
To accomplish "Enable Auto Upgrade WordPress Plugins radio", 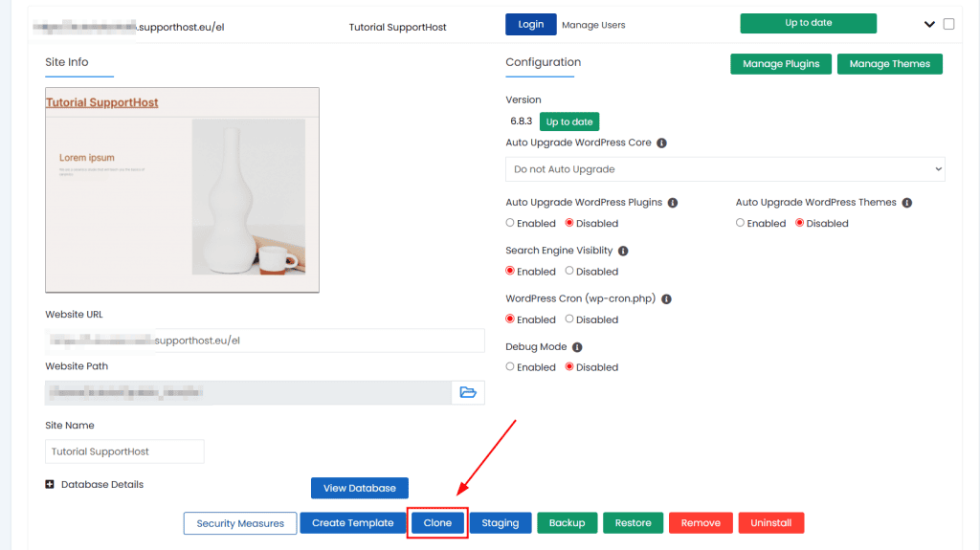I will click(510, 223).
